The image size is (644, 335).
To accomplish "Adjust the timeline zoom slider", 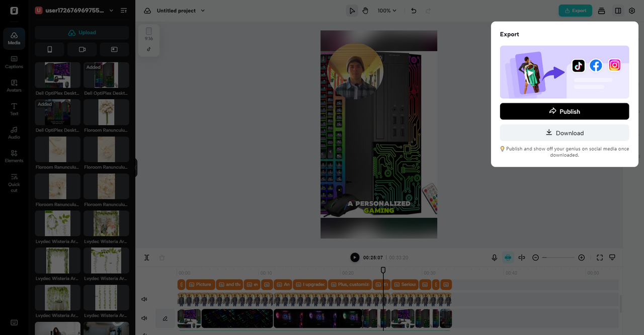I will tap(558, 257).
